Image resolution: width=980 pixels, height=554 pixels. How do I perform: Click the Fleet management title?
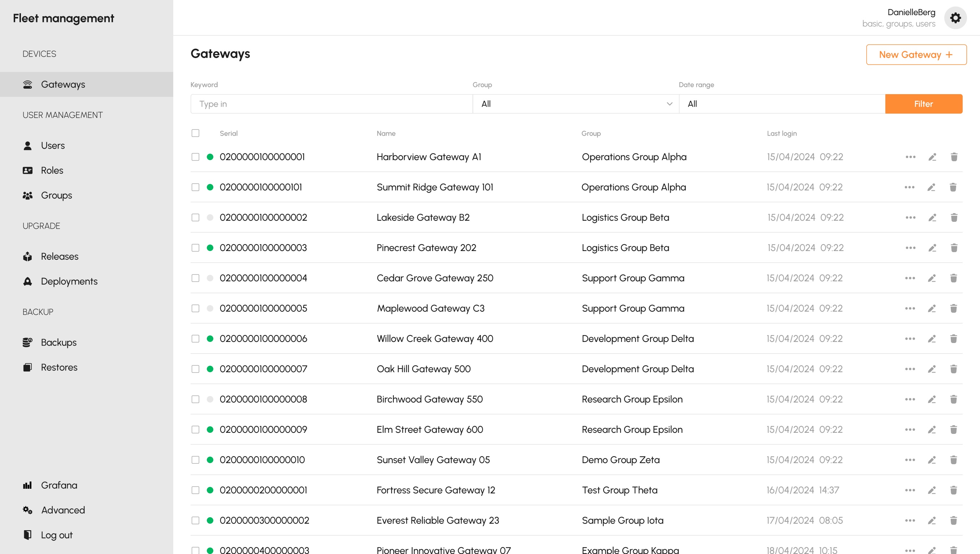pyautogui.click(x=64, y=18)
